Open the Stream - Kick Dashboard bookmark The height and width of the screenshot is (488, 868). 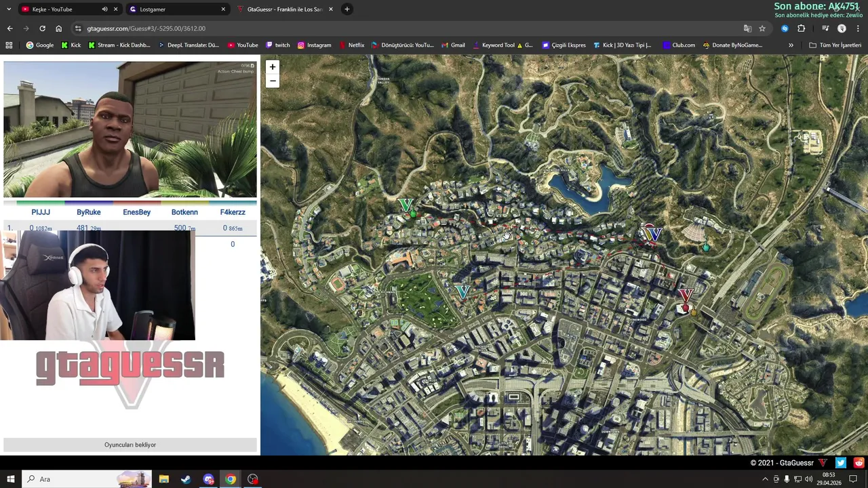(x=119, y=45)
